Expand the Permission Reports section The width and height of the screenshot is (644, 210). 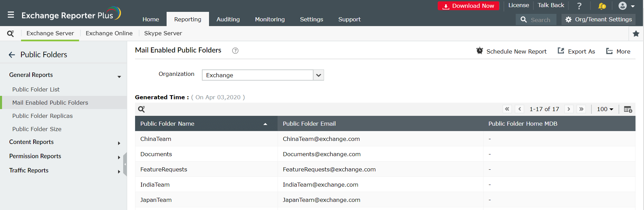point(119,157)
